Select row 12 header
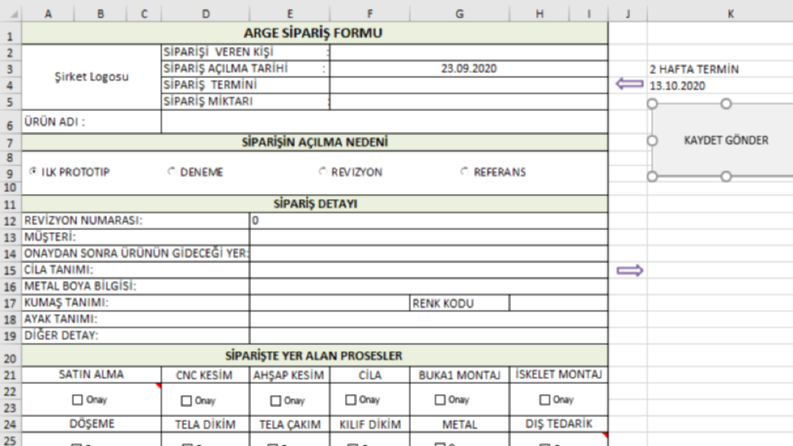The image size is (793, 446). 11,221
